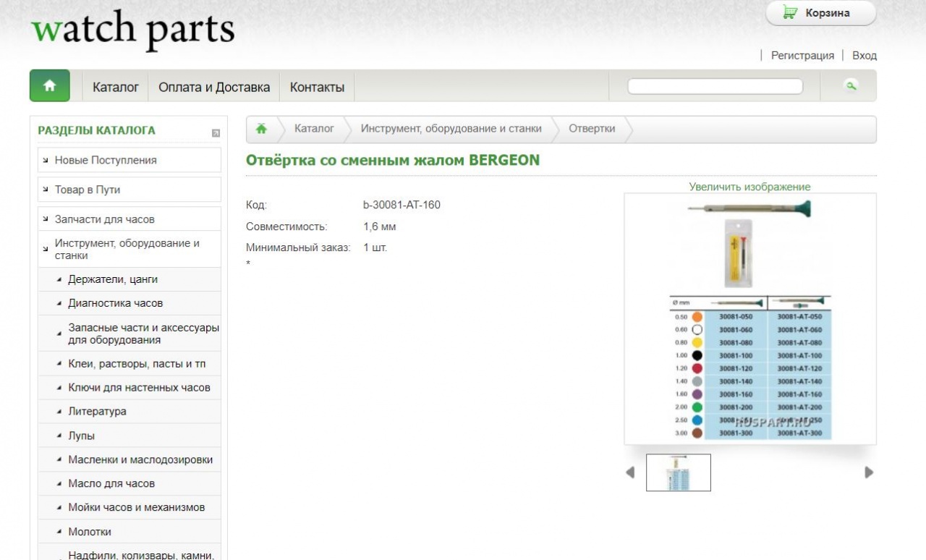Open Оплата и Доставка page
Viewport: 926px width, 560px height.
[214, 87]
